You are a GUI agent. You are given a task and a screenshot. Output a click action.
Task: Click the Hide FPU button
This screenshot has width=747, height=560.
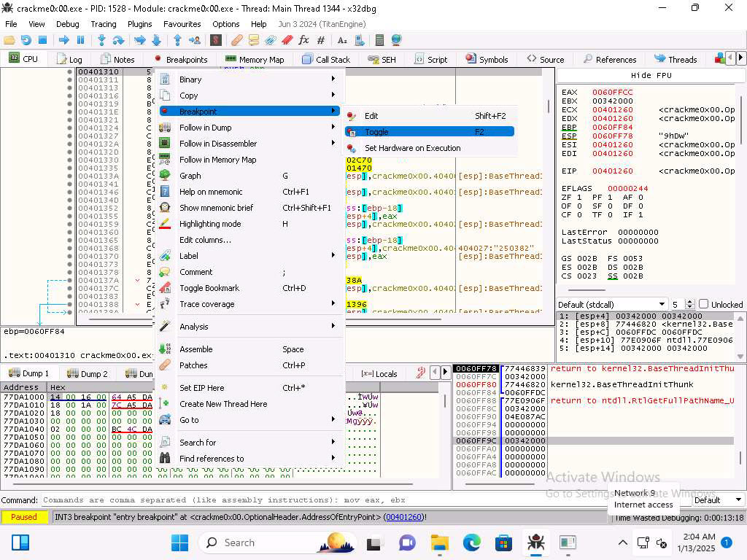click(651, 75)
